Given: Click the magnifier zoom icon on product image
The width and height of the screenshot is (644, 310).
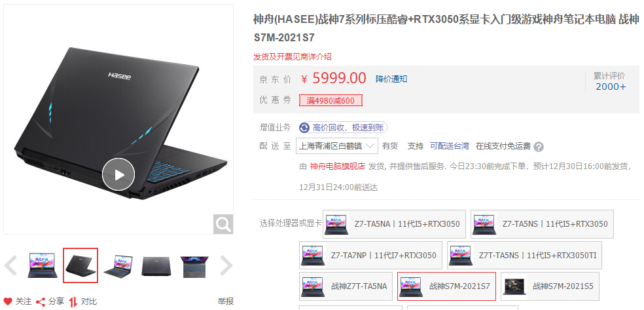Looking at the screenshot, I should click(223, 224).
